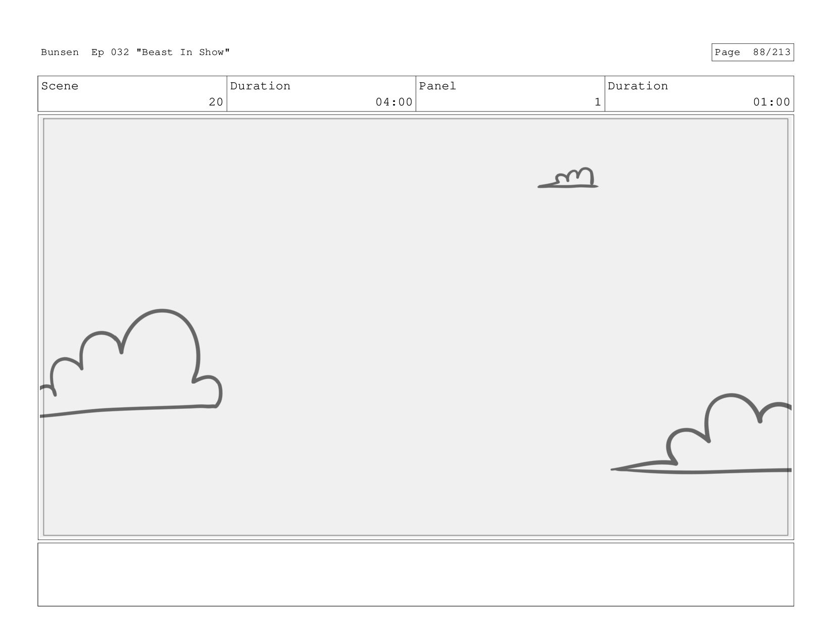Image resolution: width=832 pixels, height=644 pixels.
Task: Click the scene Duration value 04:00
Action: coord(394,102)
